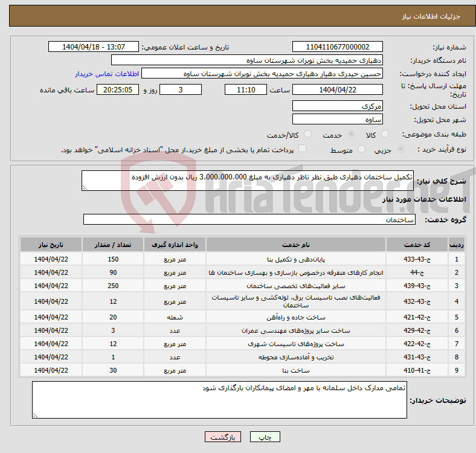Click the ساخت جاده و راه‌آهن service name

[x=296, y=318]
